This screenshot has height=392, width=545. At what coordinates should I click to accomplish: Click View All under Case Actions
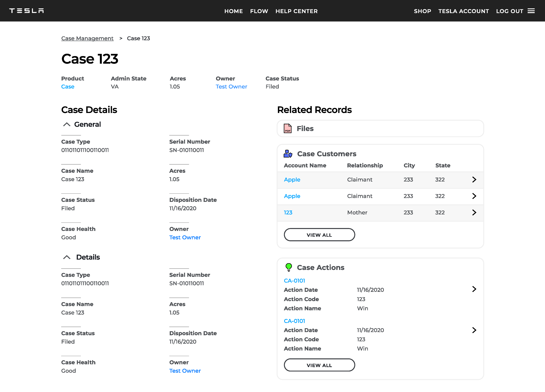pyautogui.click(x=319, y=365)
